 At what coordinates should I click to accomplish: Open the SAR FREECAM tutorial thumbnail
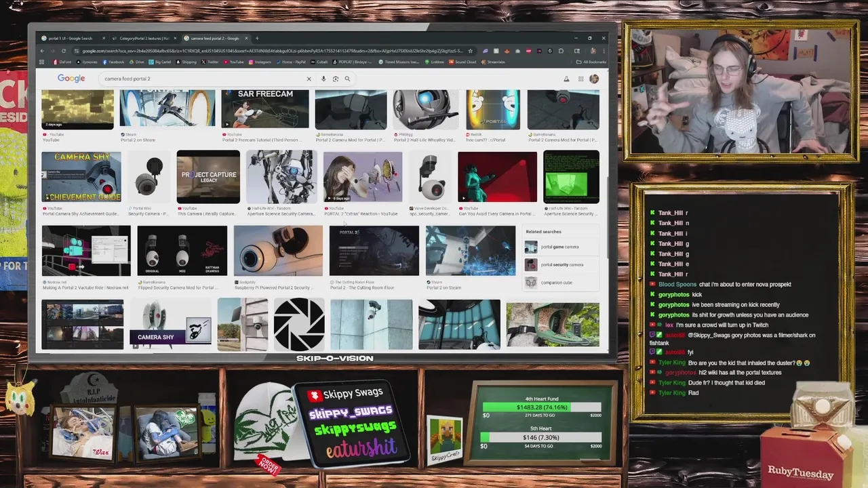click(x=265, y=109)
